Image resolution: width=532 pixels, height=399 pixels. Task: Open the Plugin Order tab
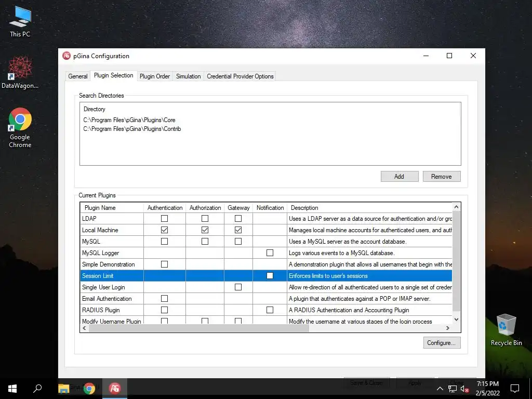(x=155, y=76)
